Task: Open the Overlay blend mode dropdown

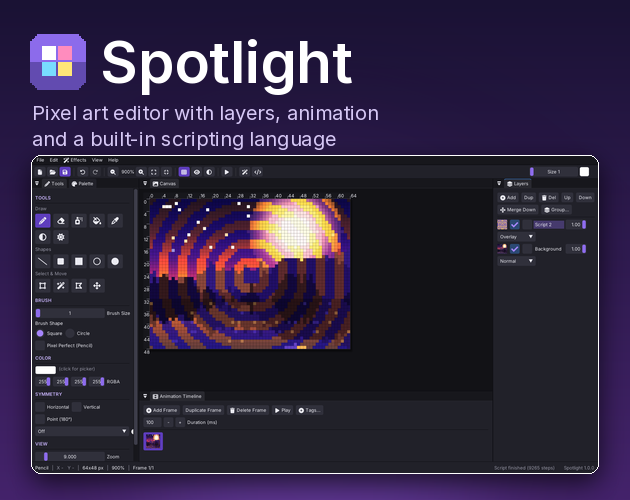Action: [x=516, y=237]
